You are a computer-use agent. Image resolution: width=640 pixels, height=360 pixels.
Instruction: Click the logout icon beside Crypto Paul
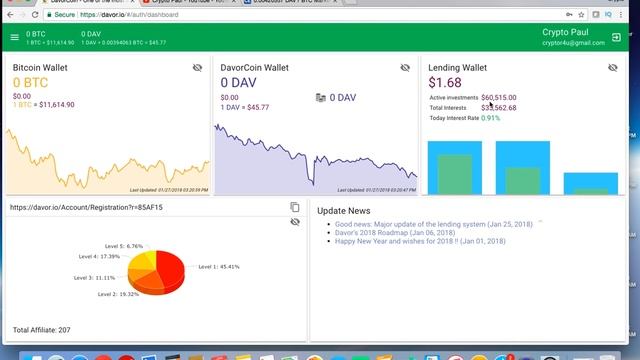point(616,38)
